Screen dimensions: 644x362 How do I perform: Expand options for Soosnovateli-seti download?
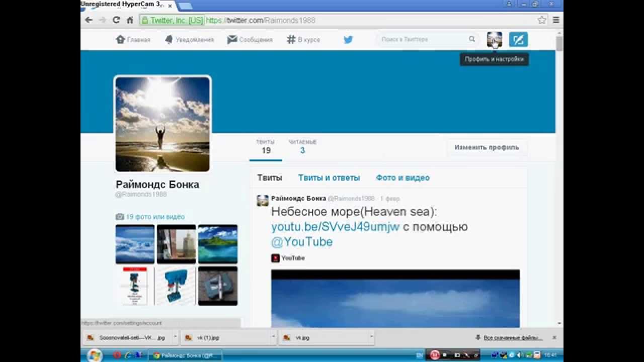click(x=175, y=337)
